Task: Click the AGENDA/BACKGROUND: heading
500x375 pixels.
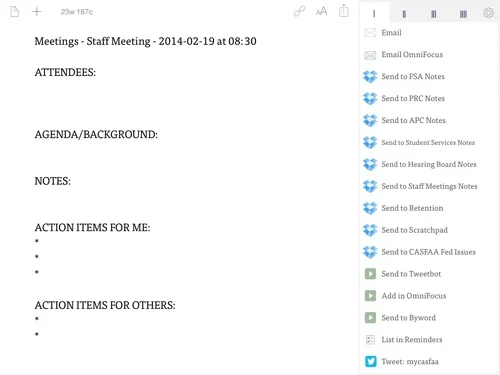Action: pos(96,134)
